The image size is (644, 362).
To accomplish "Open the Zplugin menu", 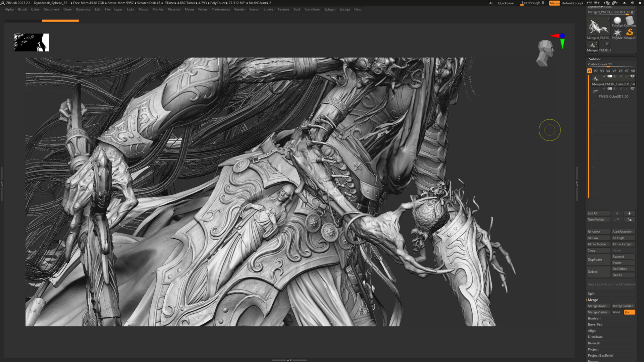I will coord(329,9).
